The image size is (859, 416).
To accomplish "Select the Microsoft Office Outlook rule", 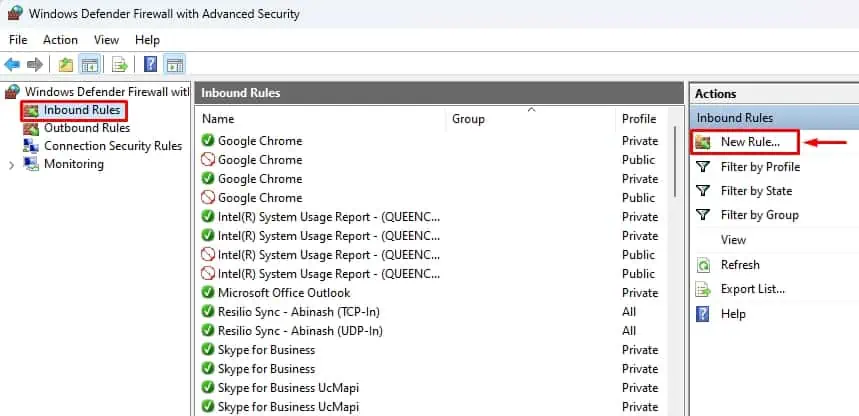I will pos(284,293).
